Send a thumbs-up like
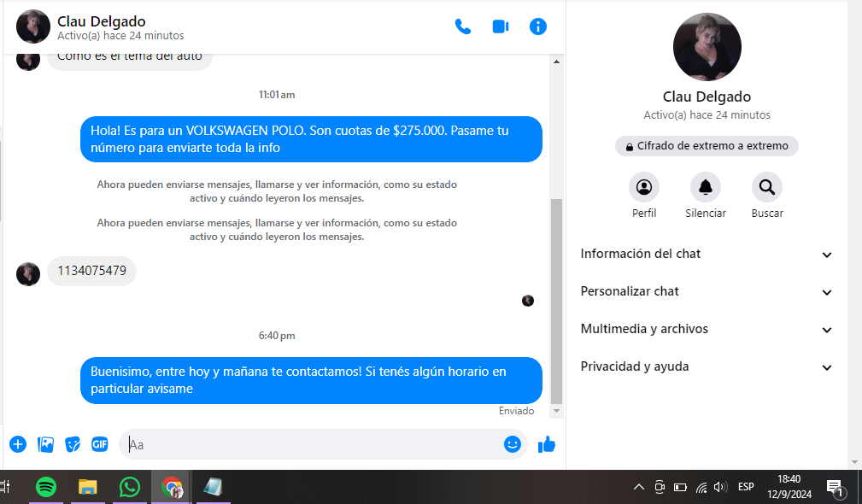 tap(547, 444)
